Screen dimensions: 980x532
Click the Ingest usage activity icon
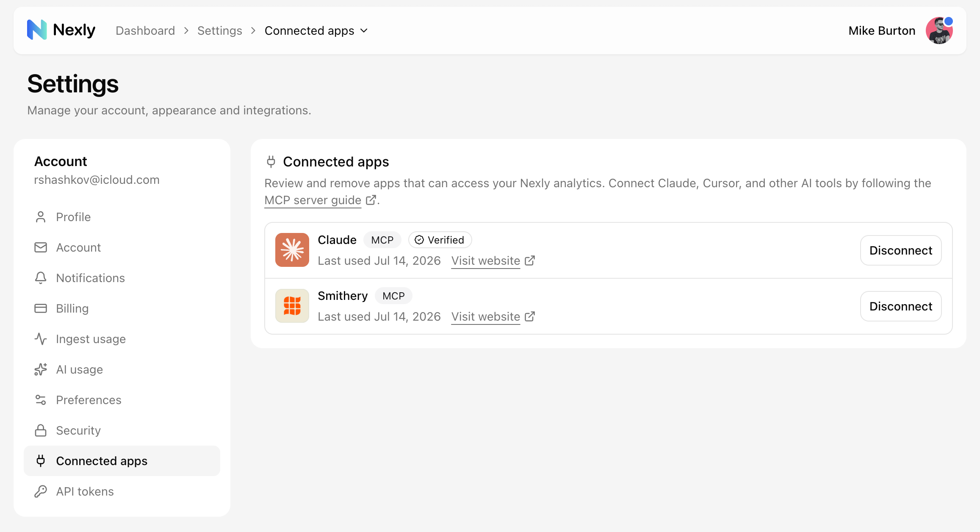tap(41, 339)
